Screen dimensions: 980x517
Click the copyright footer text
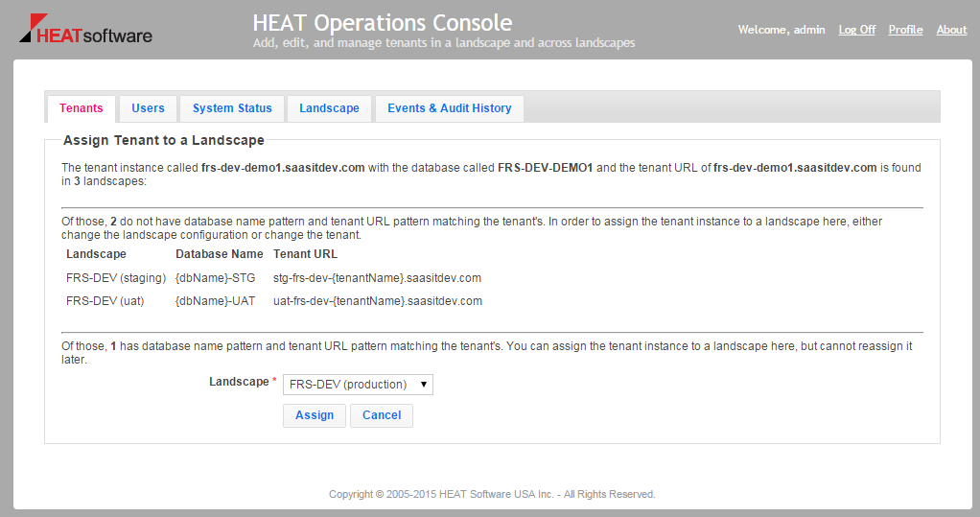tap(492, 495)
